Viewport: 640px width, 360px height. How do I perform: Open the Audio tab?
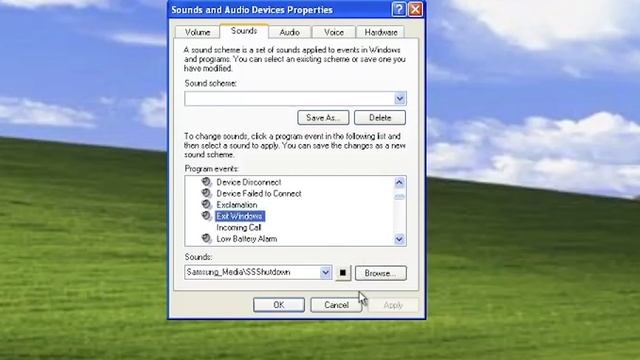[289, 32]
